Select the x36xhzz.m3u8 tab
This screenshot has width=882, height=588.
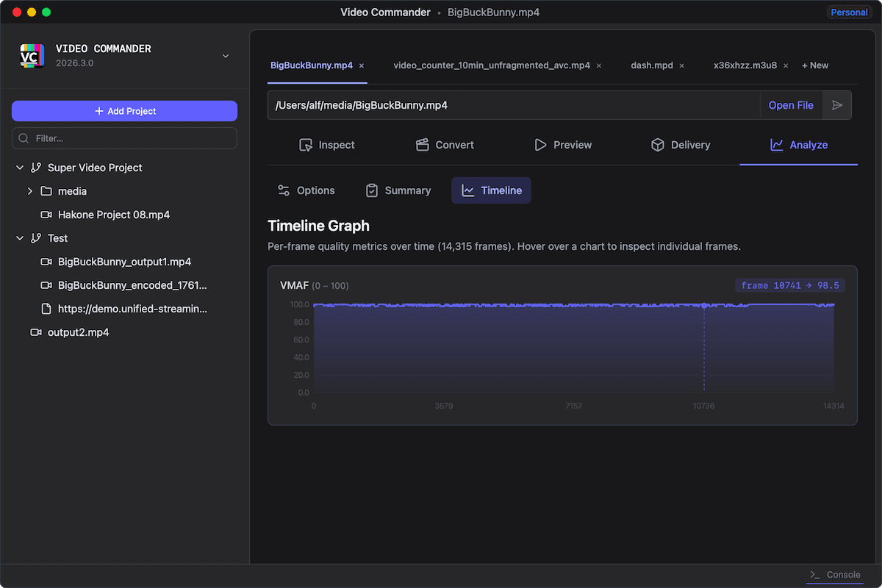click(x=745, y=65)
